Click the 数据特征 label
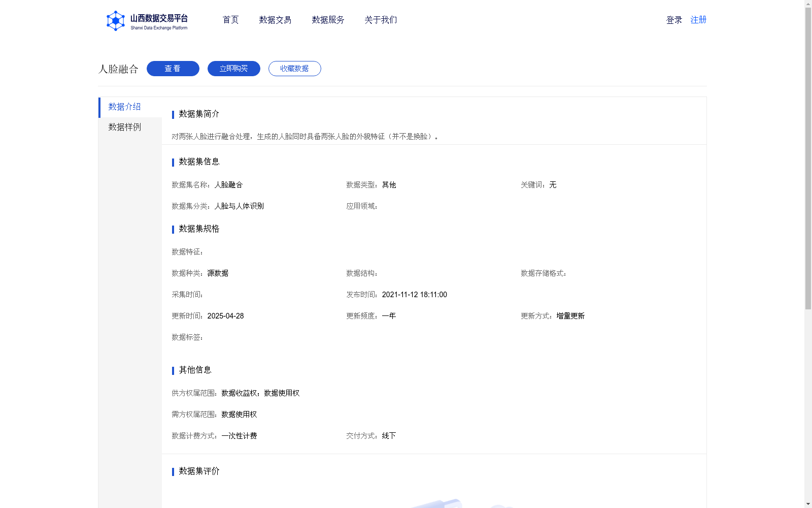Viewport: 812px width, 508px height. [187, 252]
